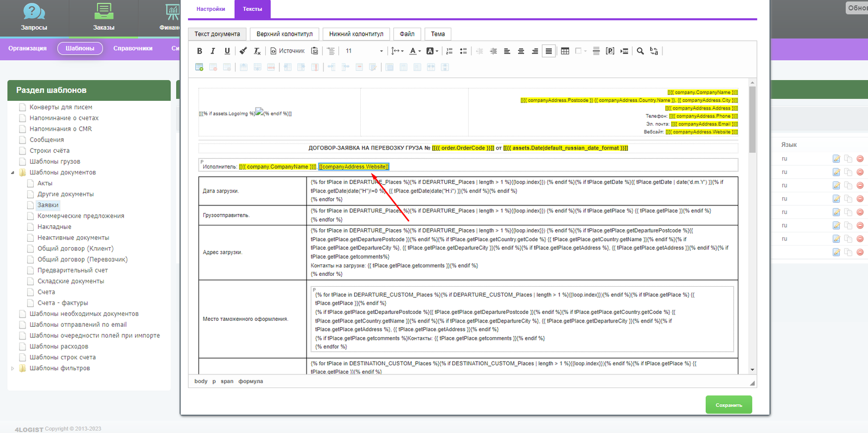Click the Сохранить button
868x433 pixels.
(x=729, y=405)
